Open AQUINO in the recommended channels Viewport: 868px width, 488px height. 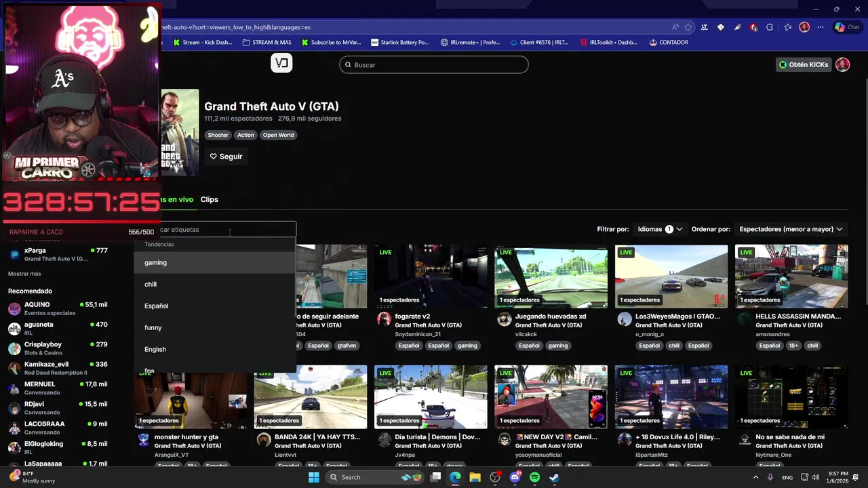point(58,309)
